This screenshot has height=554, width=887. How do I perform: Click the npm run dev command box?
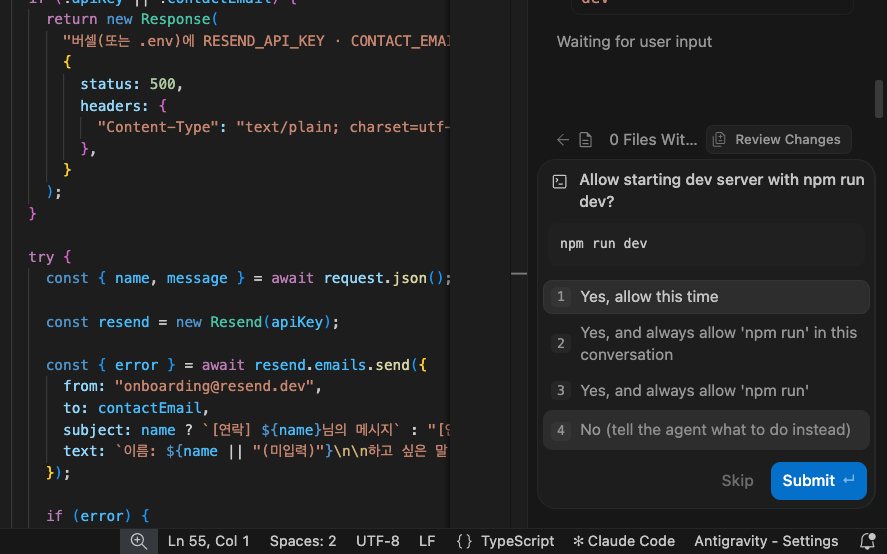pyautogui.click(x=706, y=244)
